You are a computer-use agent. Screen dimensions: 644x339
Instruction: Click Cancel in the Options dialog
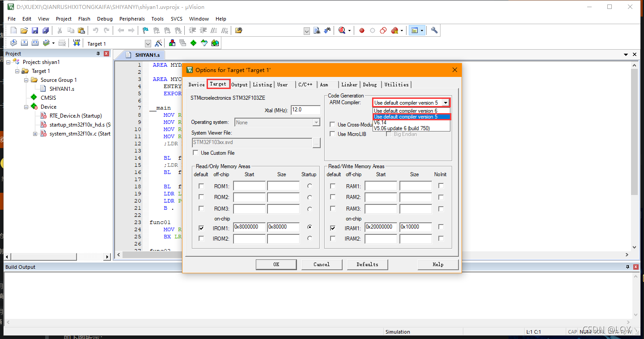[x=322, y=264]
